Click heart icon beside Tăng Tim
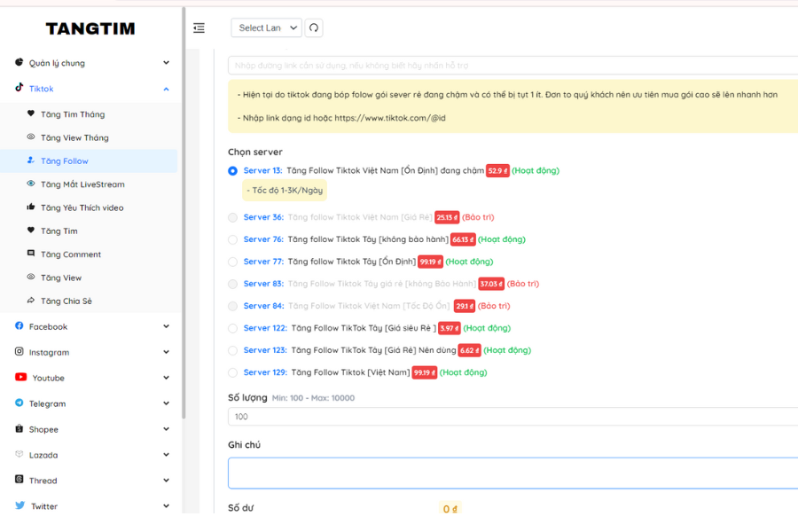798x532 pixels. tap(31, 231)
